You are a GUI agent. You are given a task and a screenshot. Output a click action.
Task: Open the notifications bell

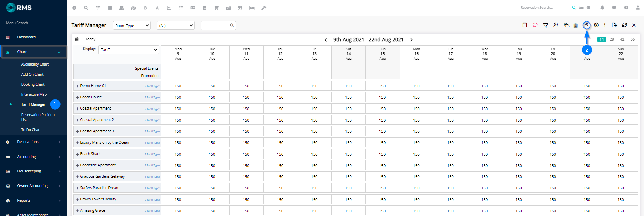pyautogui.click(x=602, y=8)
